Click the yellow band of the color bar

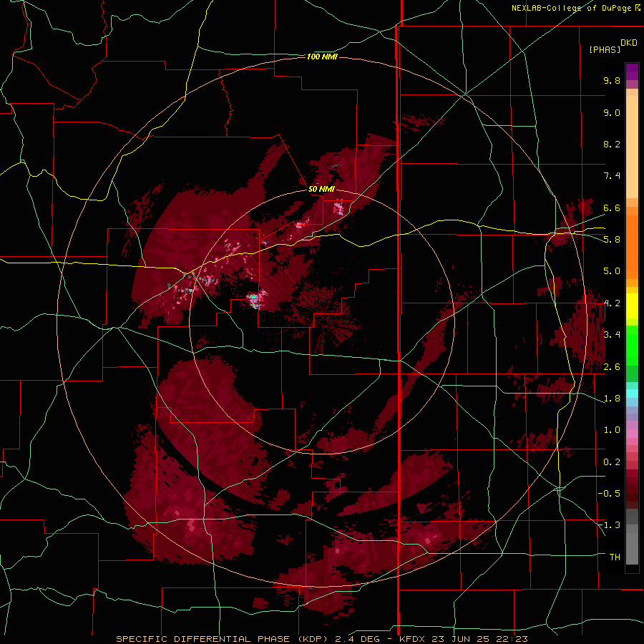632,306
